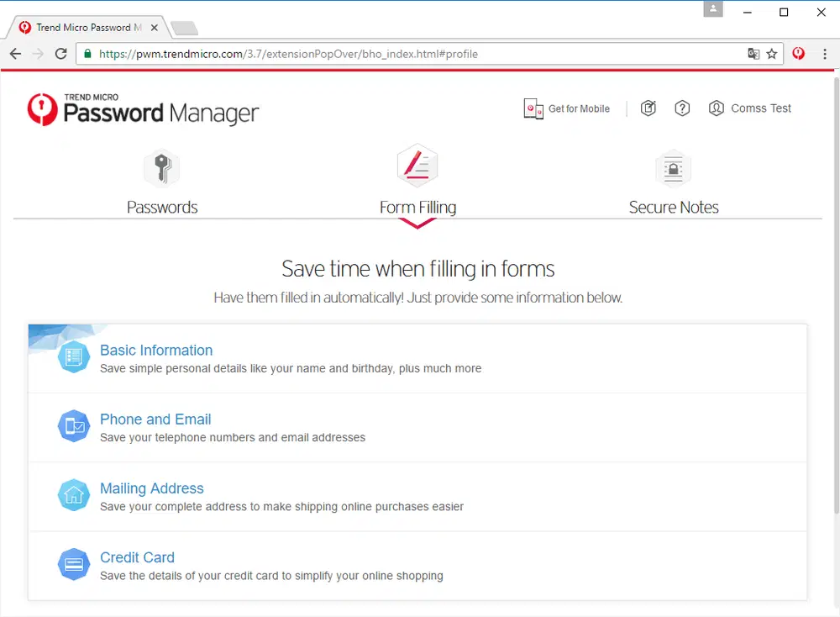
Task: Click the Passwords key icon
Action: point(162,168)
